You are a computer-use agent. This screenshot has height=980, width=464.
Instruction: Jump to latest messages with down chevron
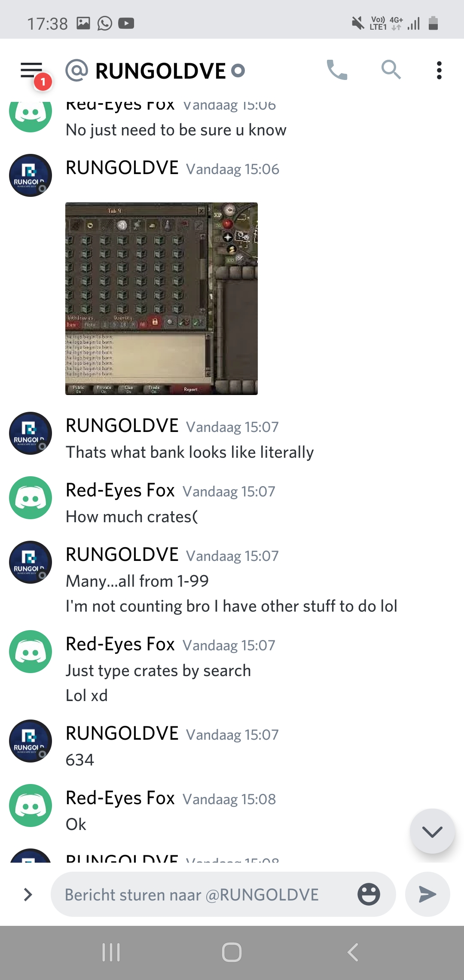point(432,831)
